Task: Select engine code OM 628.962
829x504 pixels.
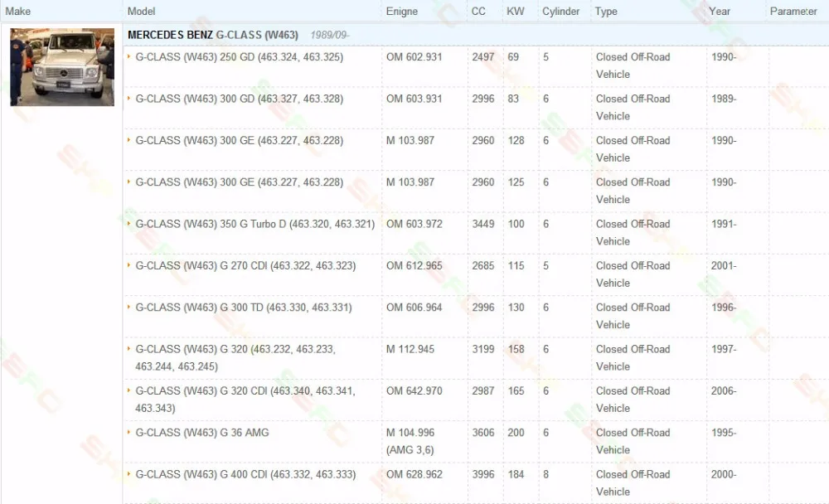Action: coord(414,474)
